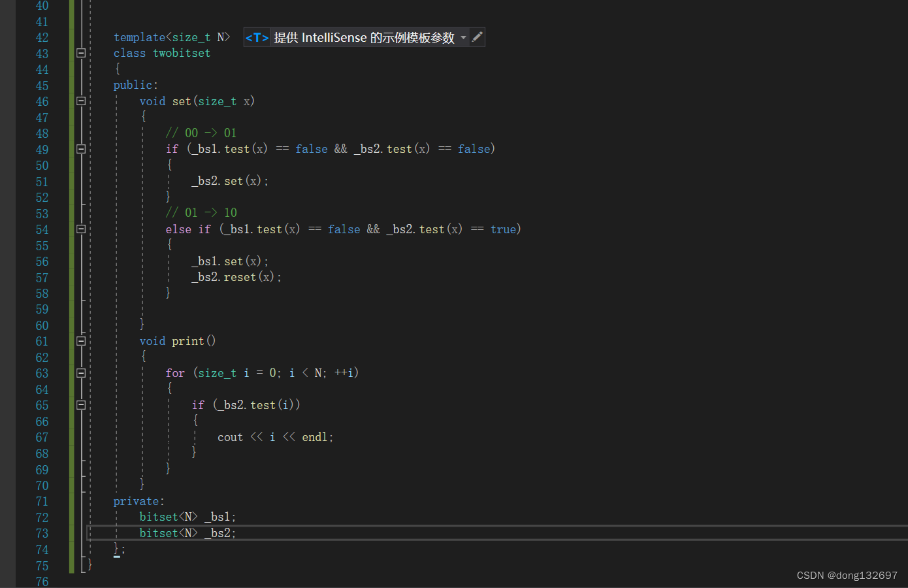Collapse the first if block on line 49
908x588 pixels.
(x=81, y=149)
